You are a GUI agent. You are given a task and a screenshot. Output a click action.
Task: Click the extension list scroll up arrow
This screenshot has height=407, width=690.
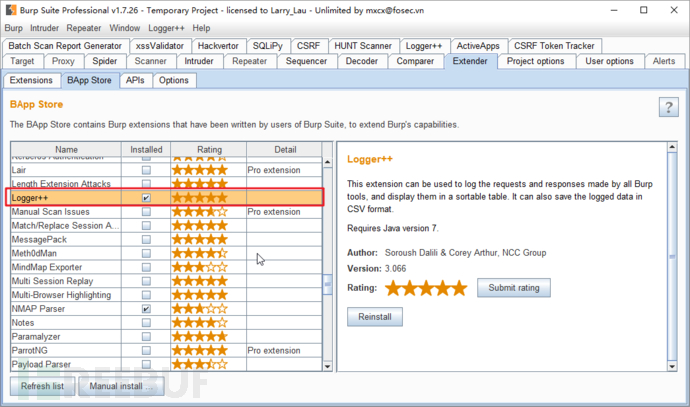click(327, 162)
